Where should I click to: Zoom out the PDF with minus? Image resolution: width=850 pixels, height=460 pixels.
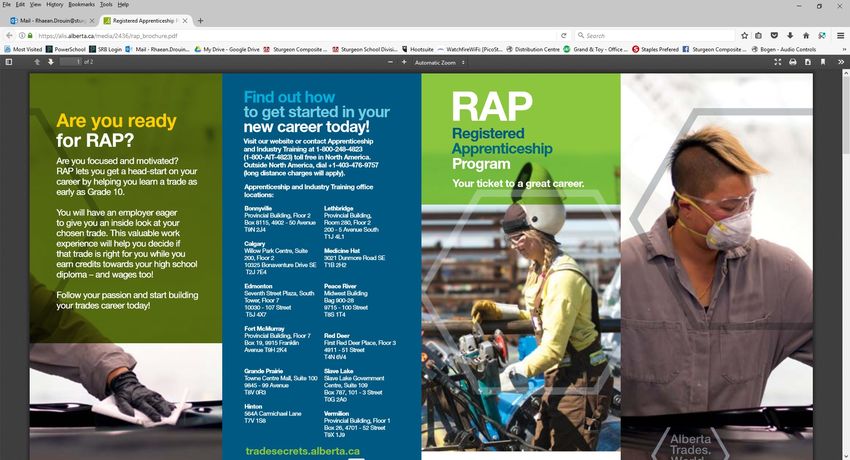pyautogui.click(x=390, y=62)
